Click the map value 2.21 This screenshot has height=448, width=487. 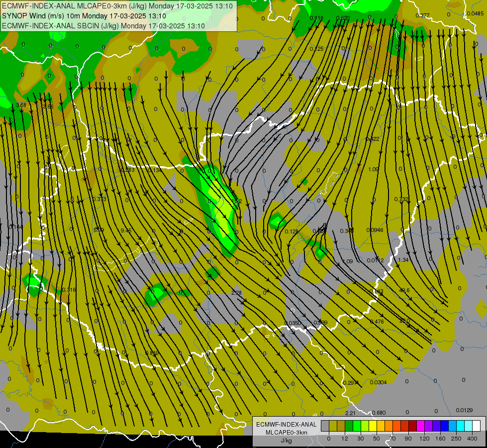tap(350, 413)
